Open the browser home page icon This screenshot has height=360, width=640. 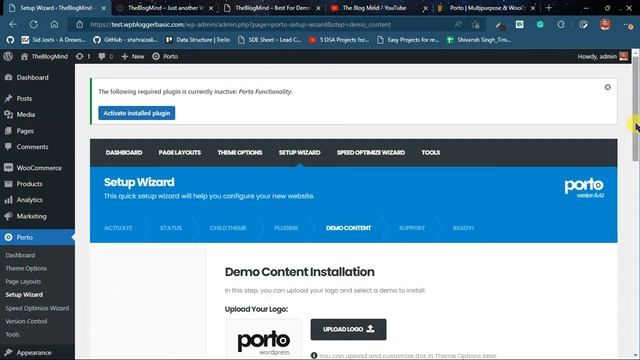pos(54,24)
